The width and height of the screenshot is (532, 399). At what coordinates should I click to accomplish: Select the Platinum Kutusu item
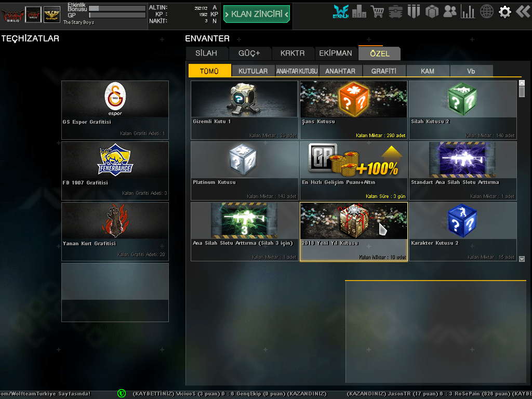coord(245,170)
